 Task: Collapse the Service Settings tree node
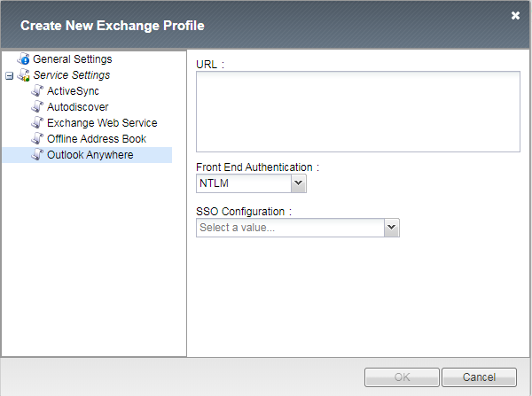point(9,75)
